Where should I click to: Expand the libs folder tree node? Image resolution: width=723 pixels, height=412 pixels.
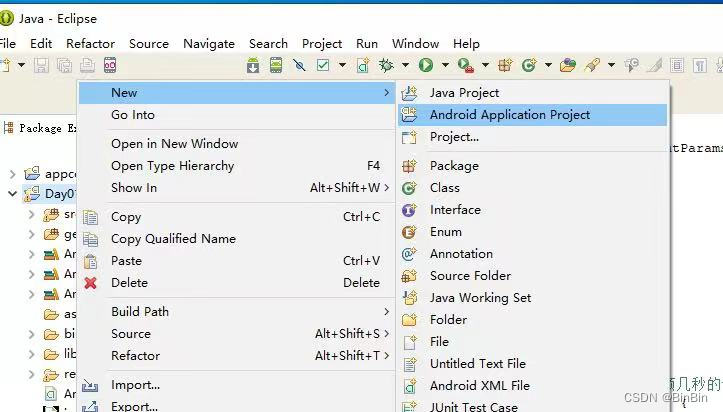31,354
